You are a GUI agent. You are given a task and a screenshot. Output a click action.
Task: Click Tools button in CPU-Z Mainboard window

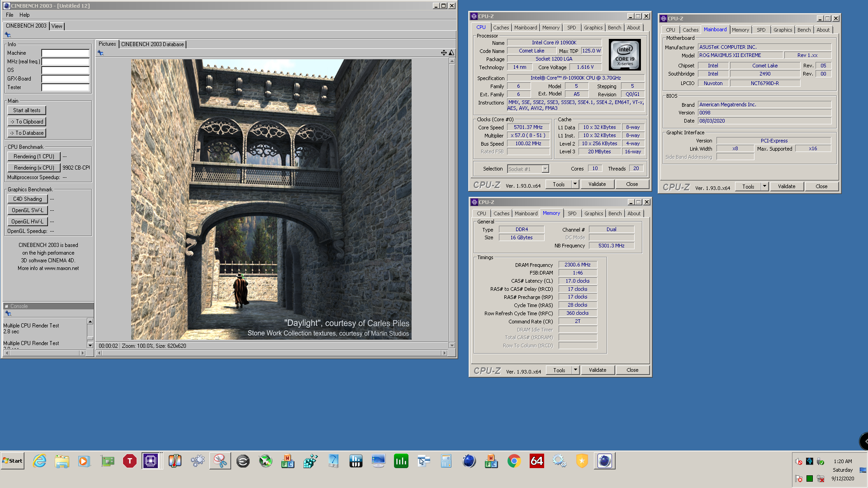click(748, 186)
